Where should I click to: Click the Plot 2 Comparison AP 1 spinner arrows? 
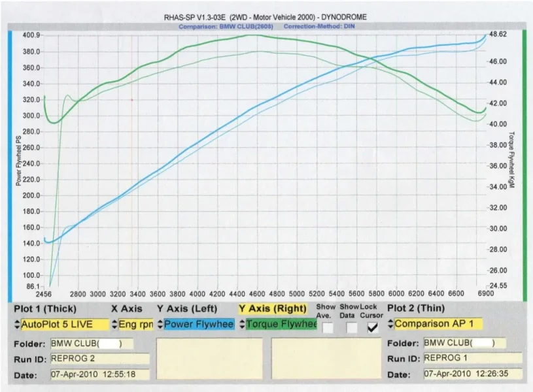tap(390, 323)
